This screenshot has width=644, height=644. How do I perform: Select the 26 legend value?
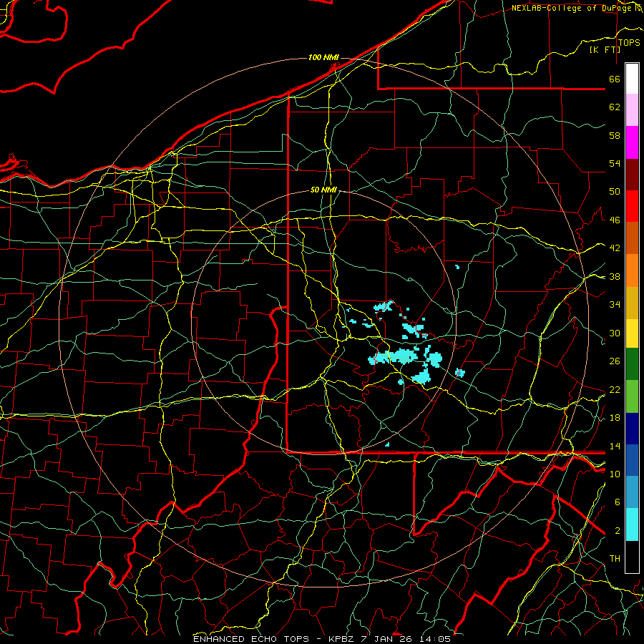pos(615,361)
